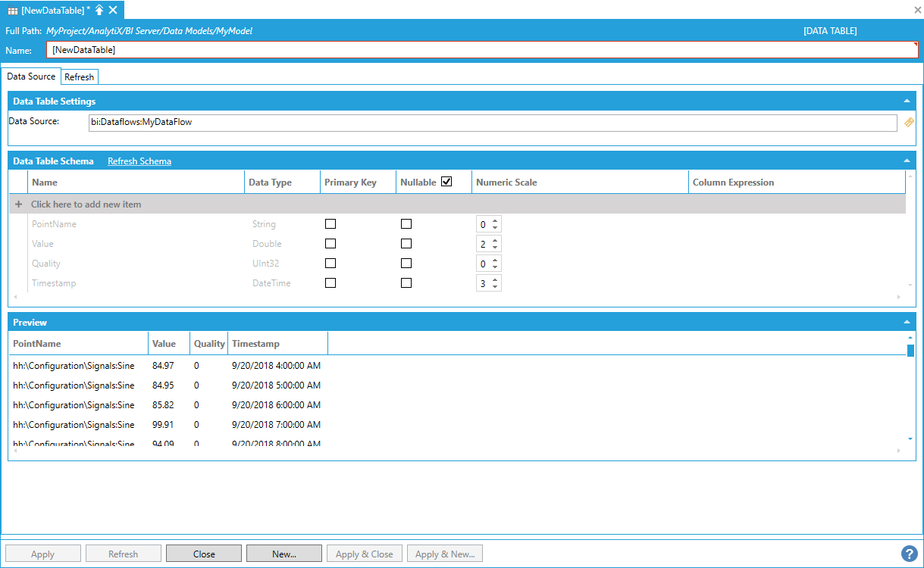This screenshot has width=924, height=568.
Task: Open the blue help question mark icon
Action: pos(909,554)
